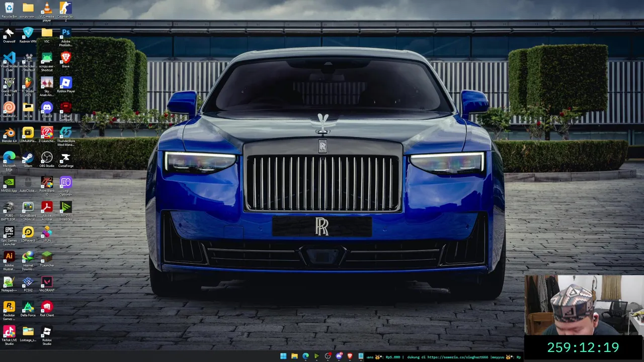The width and height of the screenshot is (644, 362).
Task: Launch Roblox Studio desktop shortcut
Action: (x=47, y=335)
